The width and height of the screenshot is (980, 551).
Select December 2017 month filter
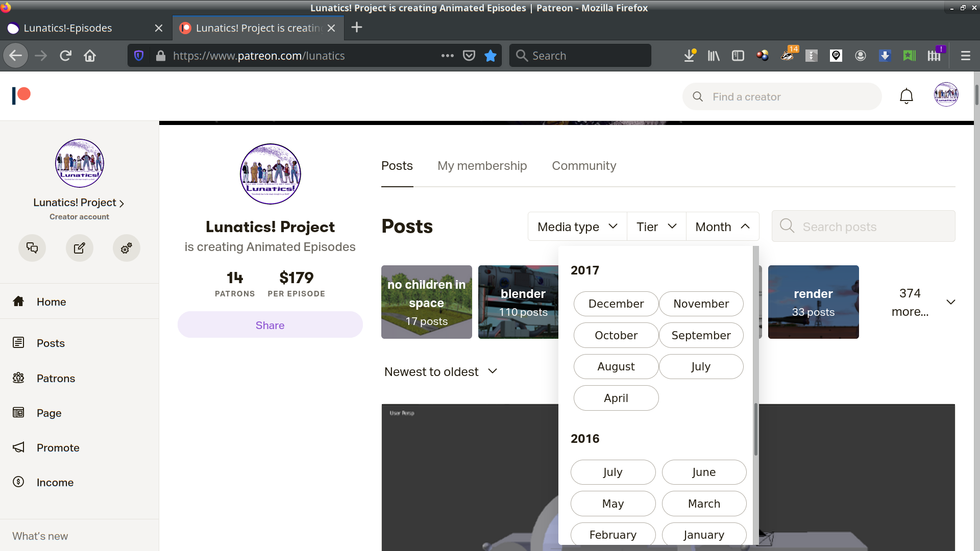pyautogui.click(x=616, y=304)
